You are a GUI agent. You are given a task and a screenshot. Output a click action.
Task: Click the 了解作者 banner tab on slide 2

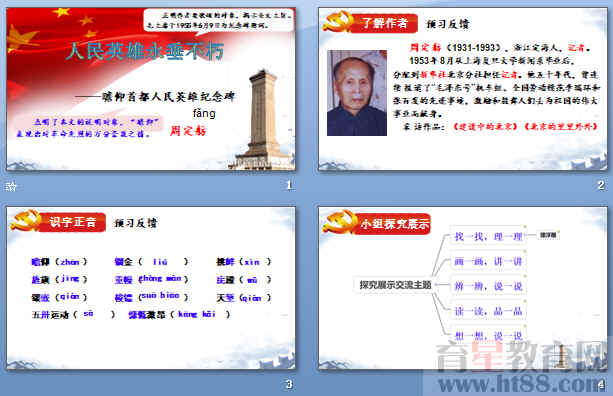coord(385,23)
